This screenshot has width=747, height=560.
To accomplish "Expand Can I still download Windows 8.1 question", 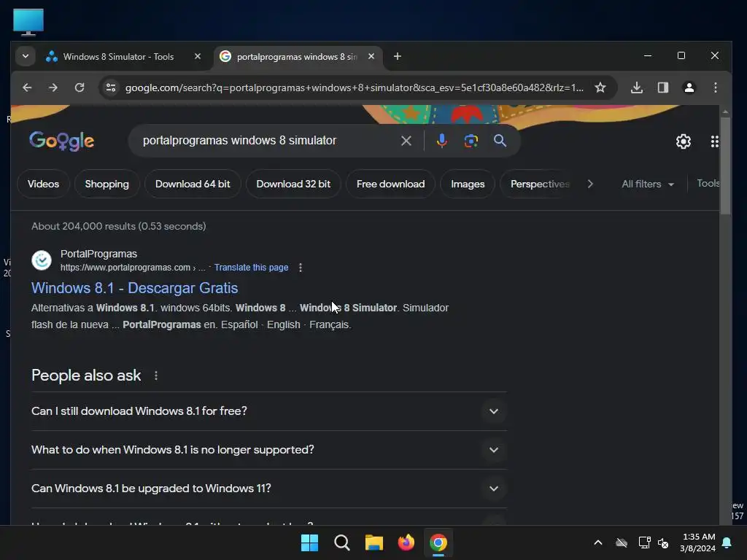I will (x=269, y=411).
